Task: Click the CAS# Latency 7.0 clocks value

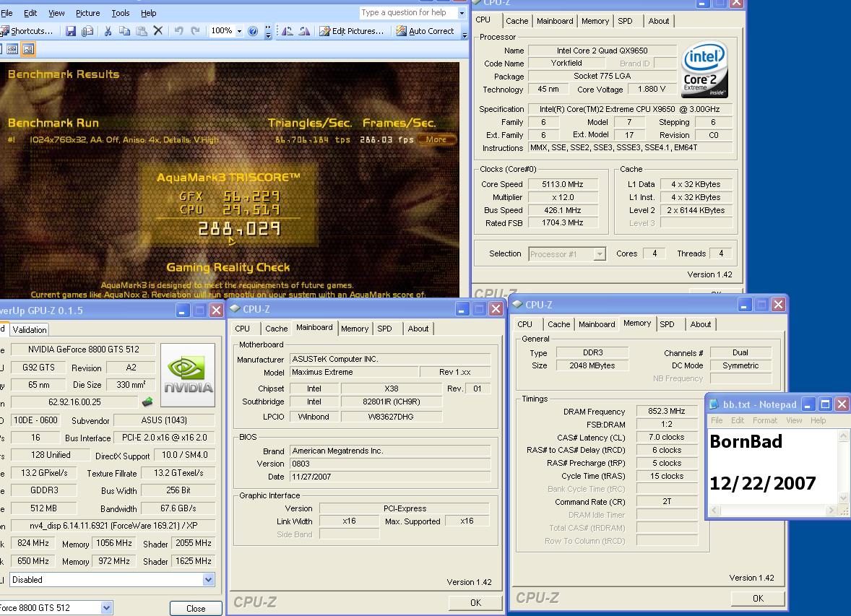Action: coord(667,437)
